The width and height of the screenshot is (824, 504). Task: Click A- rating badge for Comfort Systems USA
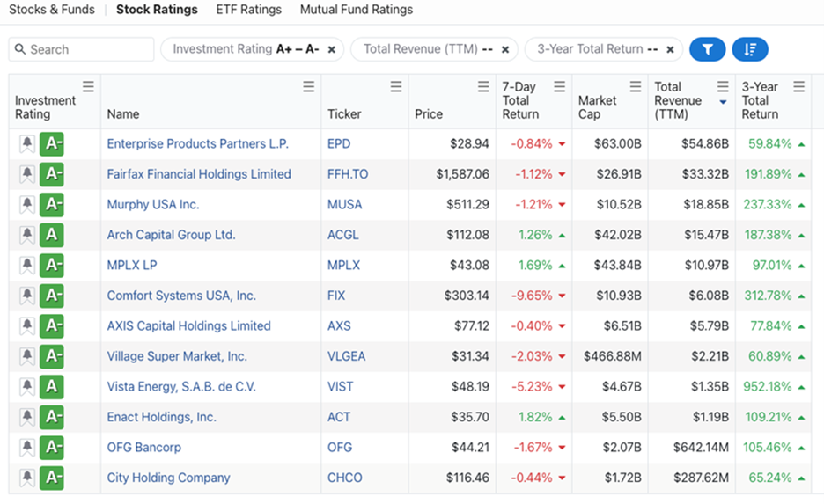[51, 296]
